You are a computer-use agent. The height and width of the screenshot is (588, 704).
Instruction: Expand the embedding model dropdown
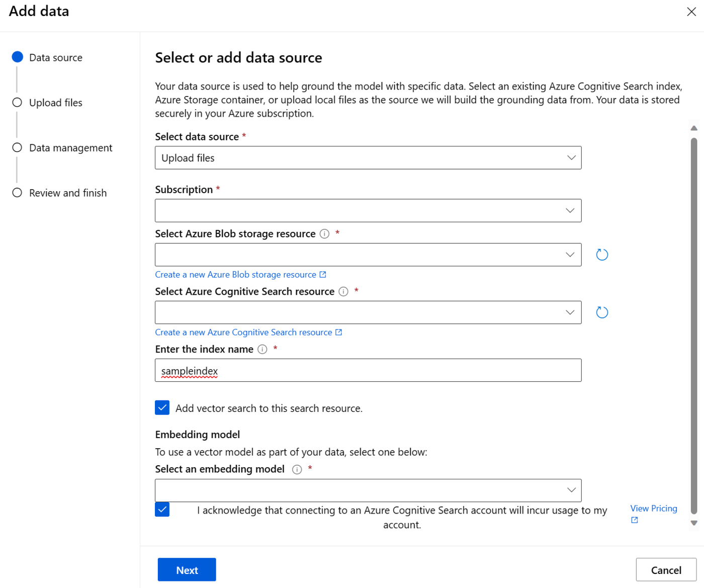pos(368,490)
